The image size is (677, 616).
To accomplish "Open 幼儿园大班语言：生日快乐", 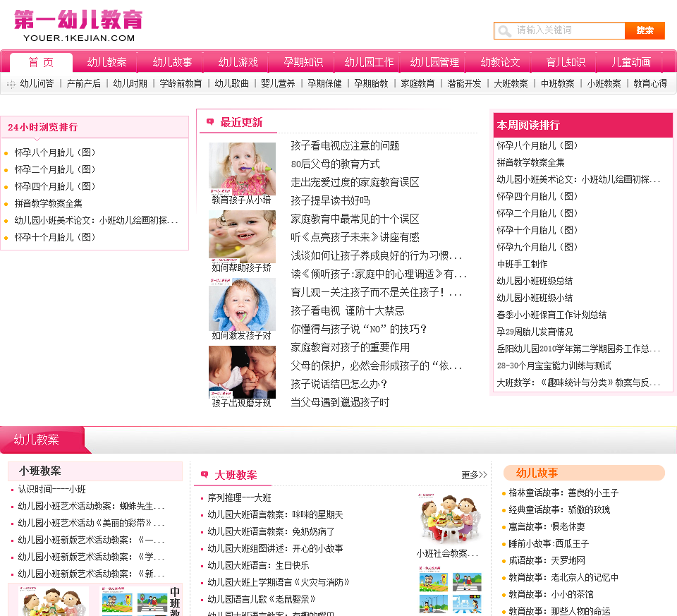I will click(x=258, y=565).
